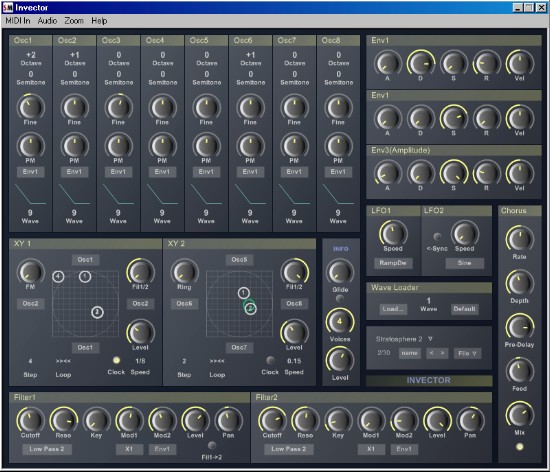The height and width of the screenshot is (472, 550).
Task: Click the Osc6 waveform display
Action: click(250, 194)
